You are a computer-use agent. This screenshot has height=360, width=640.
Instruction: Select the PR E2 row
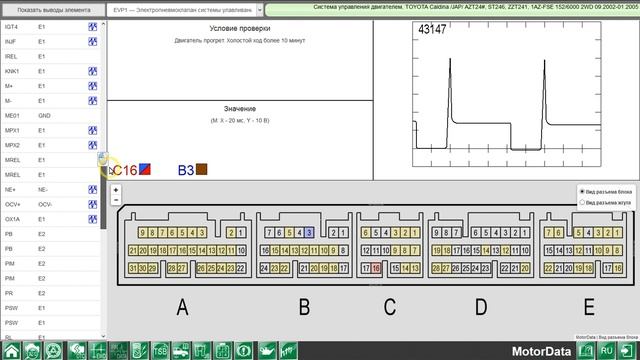[51, 293]
